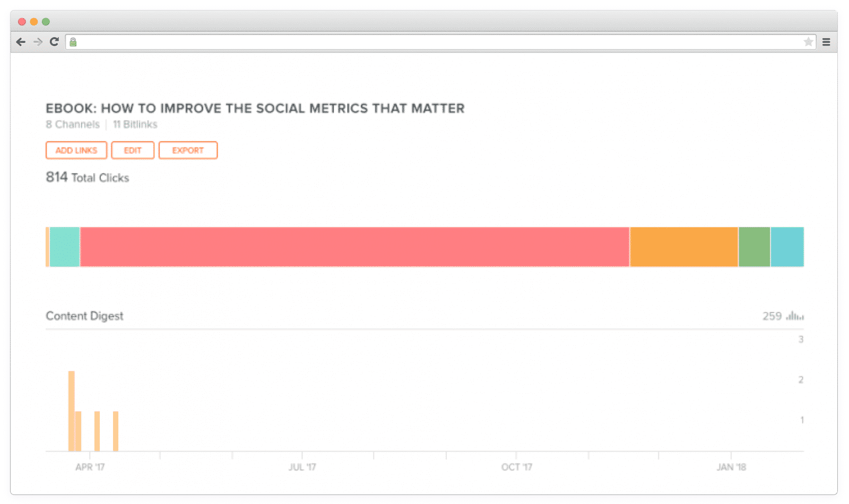Click the Content Digest row title
The height and width of the screenshot is (504, 849).
[84, 316]
